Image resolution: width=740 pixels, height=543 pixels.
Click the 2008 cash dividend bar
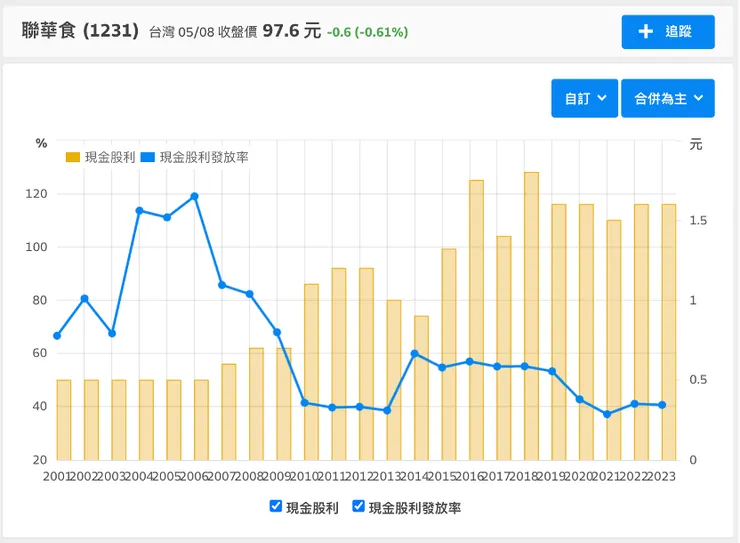pos(256,404)
